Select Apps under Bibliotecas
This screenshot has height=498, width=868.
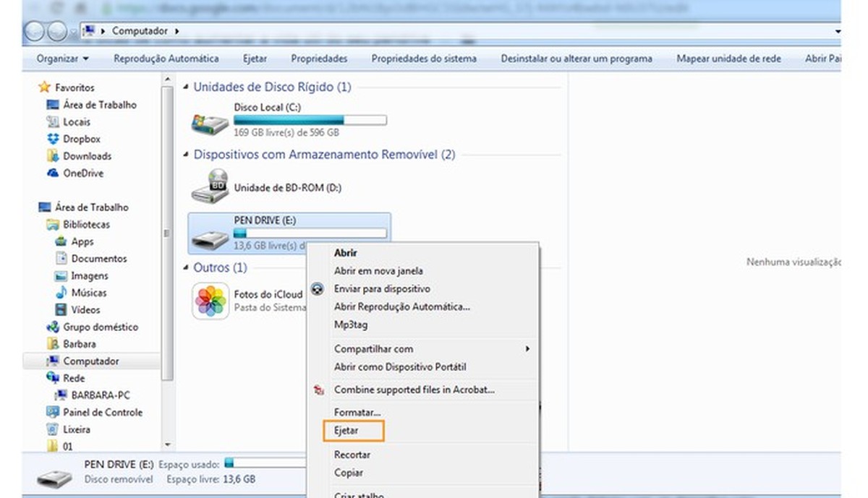pos(82,242)
